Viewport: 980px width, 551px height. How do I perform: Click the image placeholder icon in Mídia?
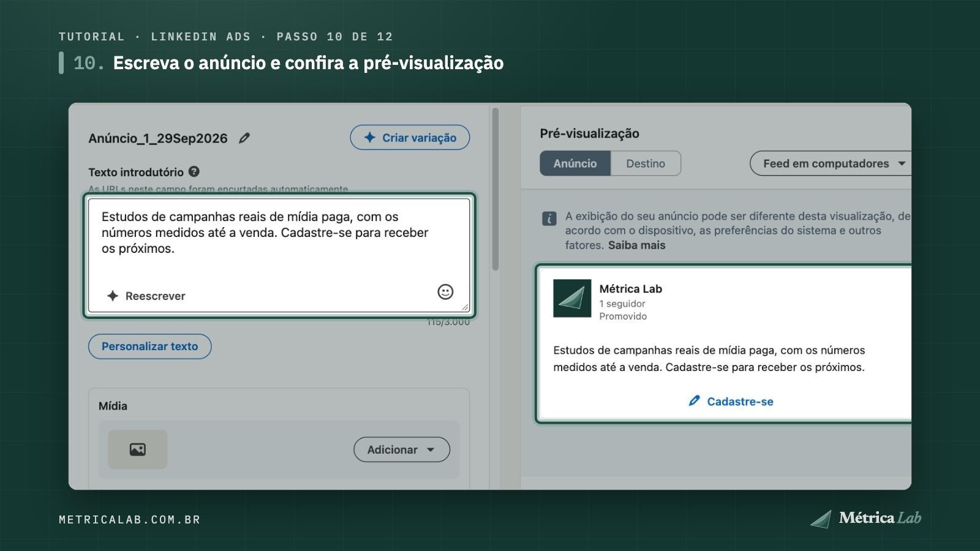point(138,449)
